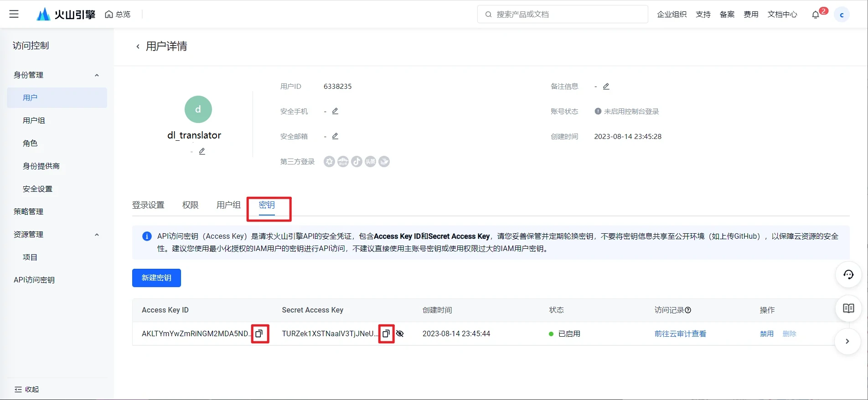This screenshot has width=868, height=400.
Task: Select the user ID 6338235 text
Action: pos(337,86)
